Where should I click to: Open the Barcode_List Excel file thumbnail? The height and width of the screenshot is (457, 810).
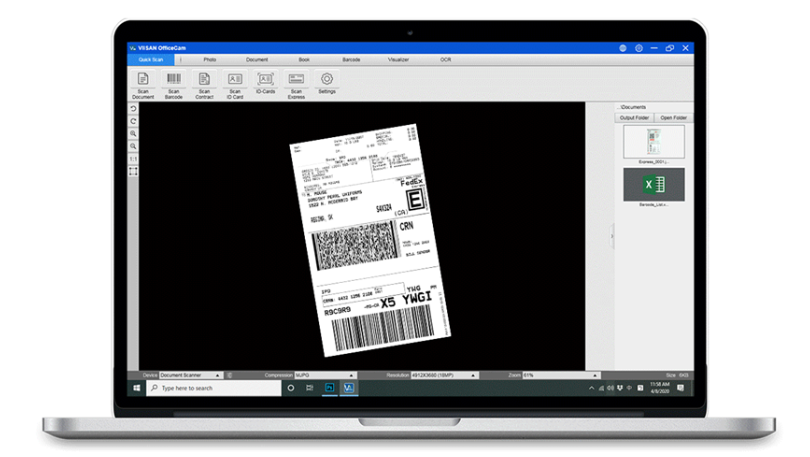pos(654,184)
